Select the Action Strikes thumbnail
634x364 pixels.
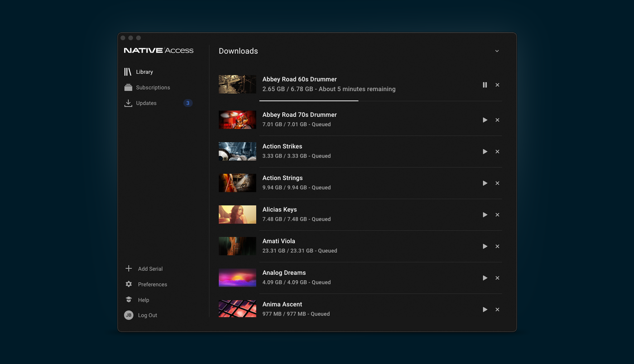click(237, 152)
